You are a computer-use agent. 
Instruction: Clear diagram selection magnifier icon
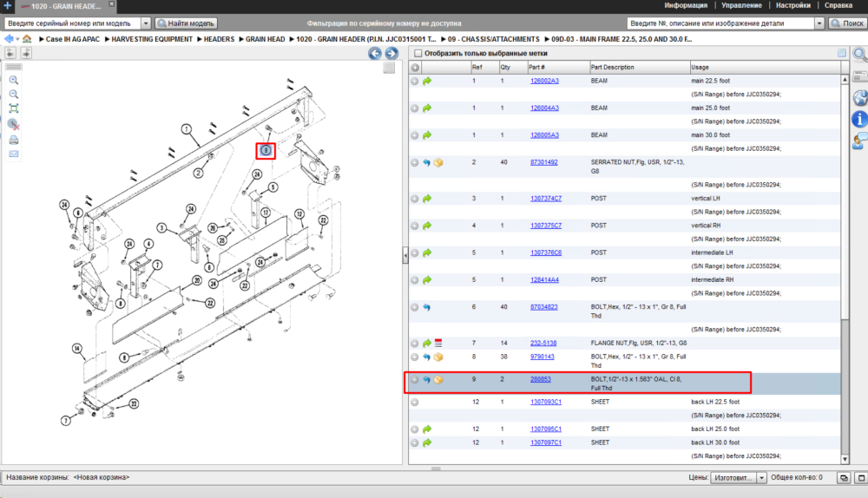coord(14,124)
